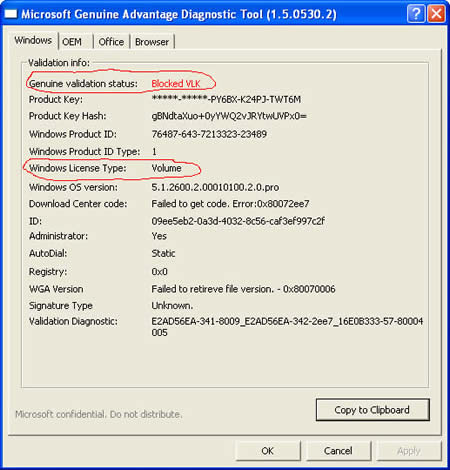
Task: Click the Windows OS version value
Action: [x=215, y=187]
